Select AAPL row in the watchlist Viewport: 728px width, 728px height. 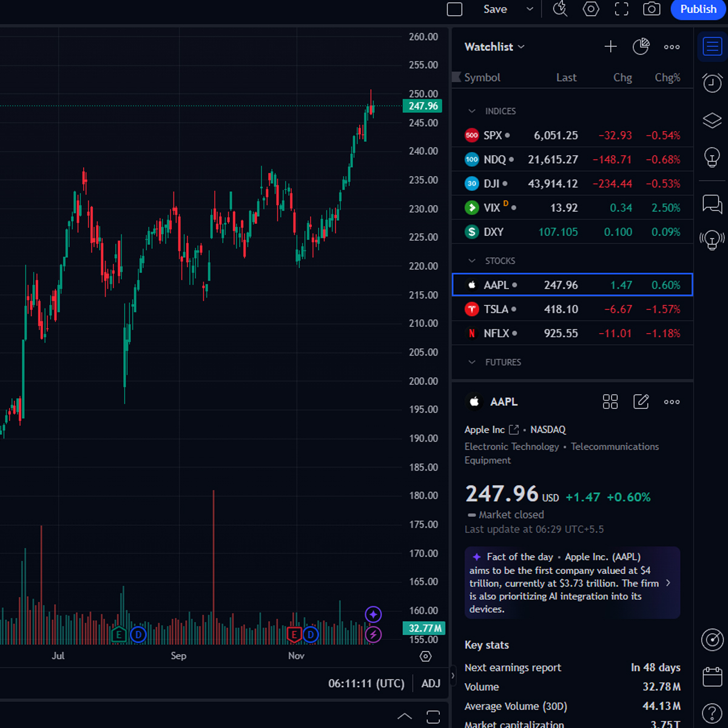[x=572, y=285]
